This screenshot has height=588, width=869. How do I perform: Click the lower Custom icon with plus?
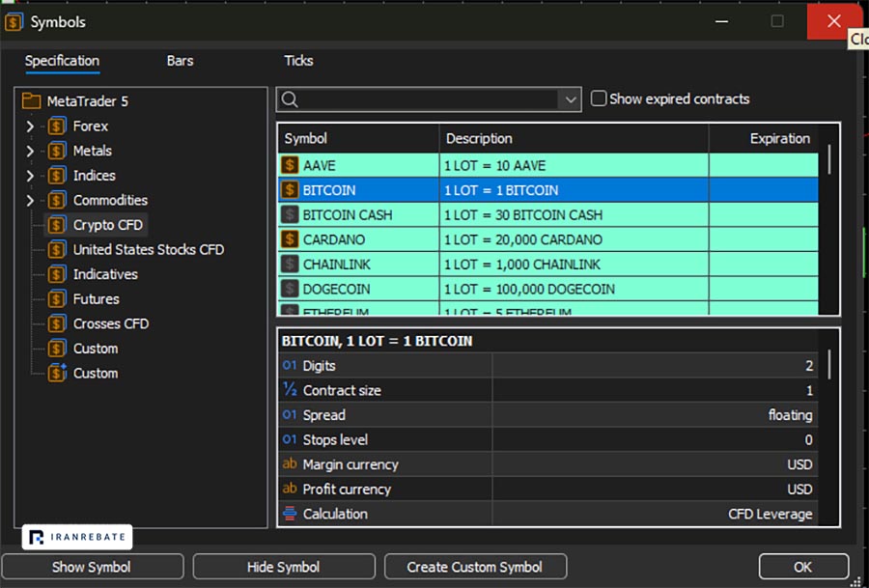coord(57,373)
